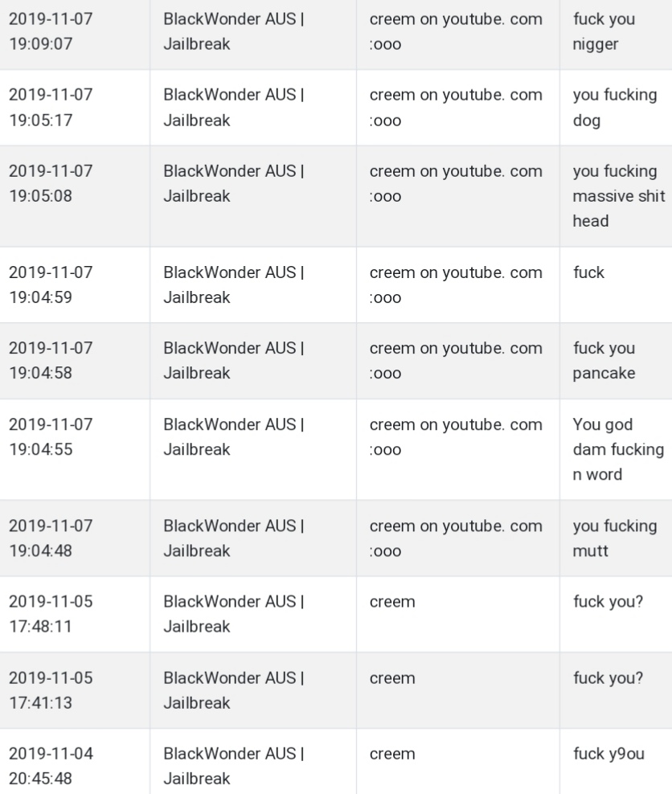This screenshot has width=672, height=794.
Task: Select the timestamp ending in 19:04:59
Action: coord(51,284)
